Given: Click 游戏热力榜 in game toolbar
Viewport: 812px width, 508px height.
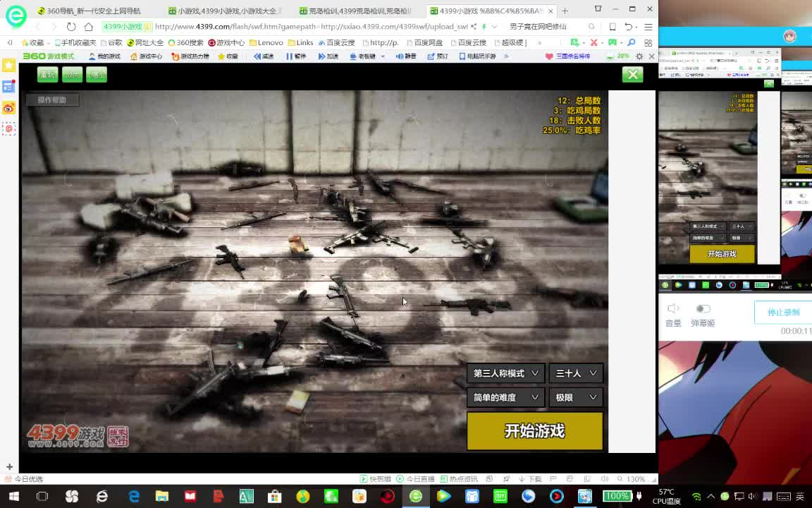Looking at the screenshot, I should [190, 56].
